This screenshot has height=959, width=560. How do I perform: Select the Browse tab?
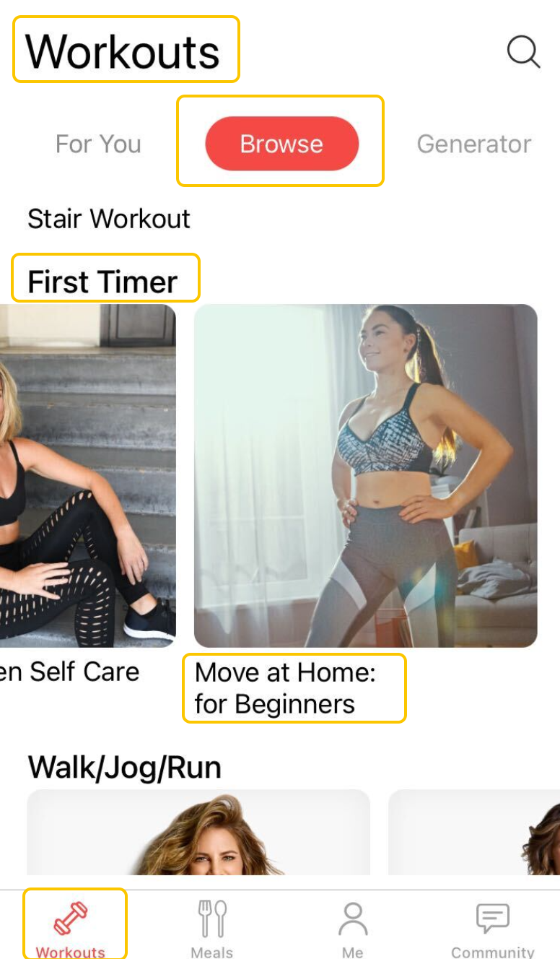click(281, 144)
